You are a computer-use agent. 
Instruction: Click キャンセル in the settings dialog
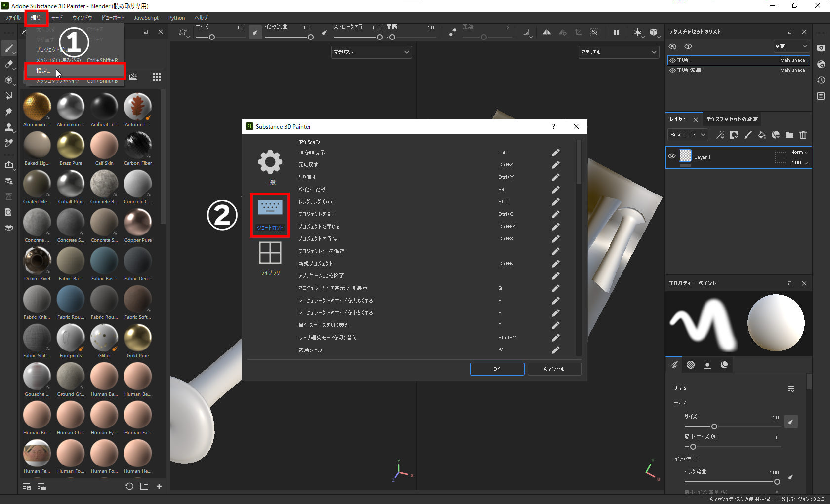[554, 369]
